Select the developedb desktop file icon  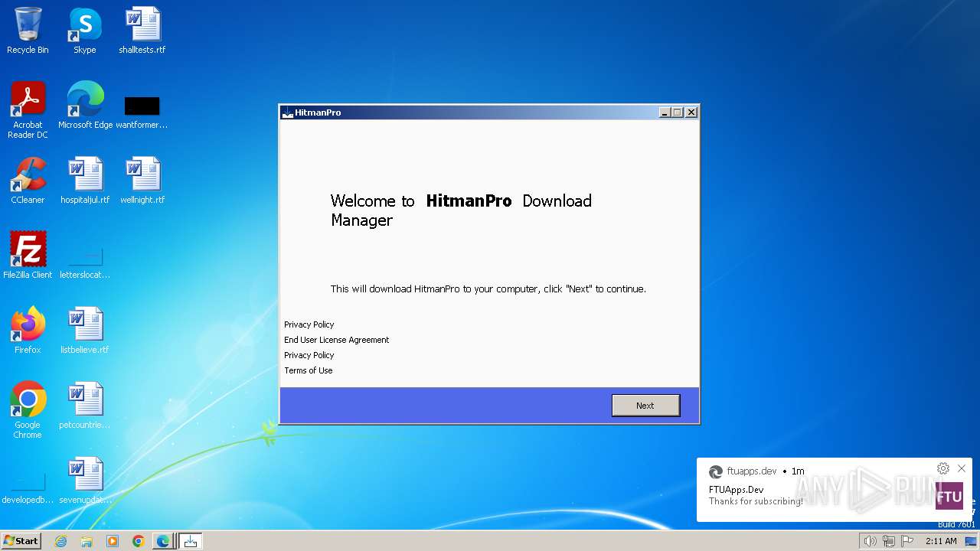[x=28, y=490]
